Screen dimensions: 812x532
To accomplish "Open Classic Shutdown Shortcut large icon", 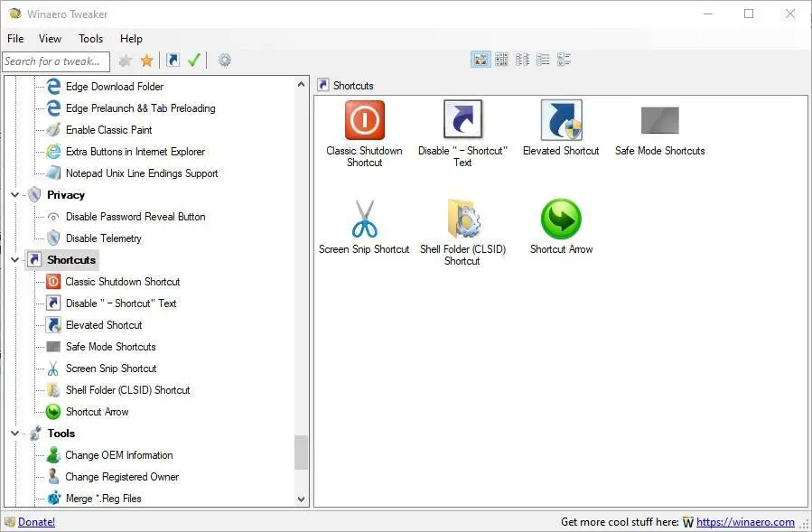I will 365,120.
